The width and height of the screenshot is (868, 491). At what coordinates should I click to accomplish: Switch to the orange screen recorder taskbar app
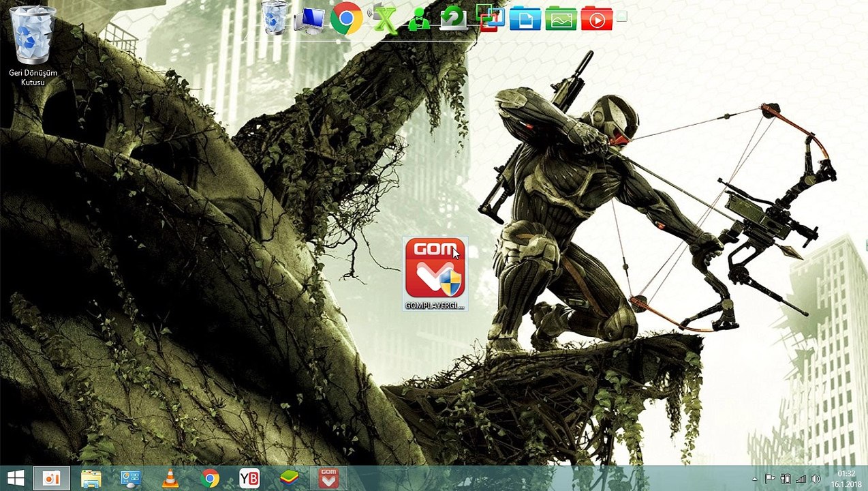(52, 478)
